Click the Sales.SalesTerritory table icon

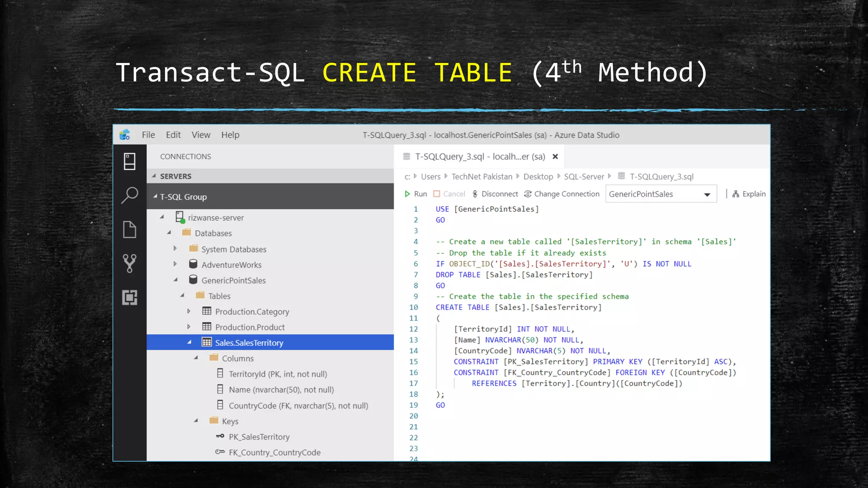tap(207, 342)
